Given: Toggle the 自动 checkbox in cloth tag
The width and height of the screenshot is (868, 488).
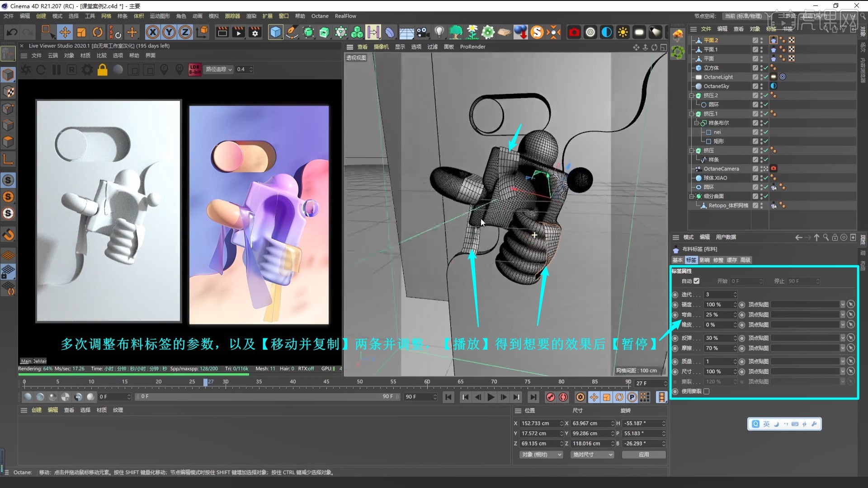Looking at the screenshot, I should tap(696, 281).
